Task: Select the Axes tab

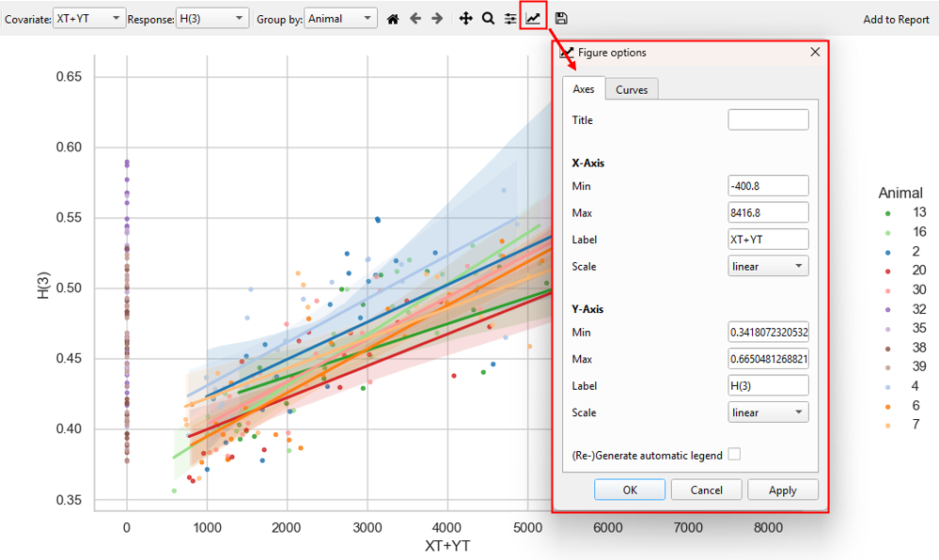Action: 584,88
